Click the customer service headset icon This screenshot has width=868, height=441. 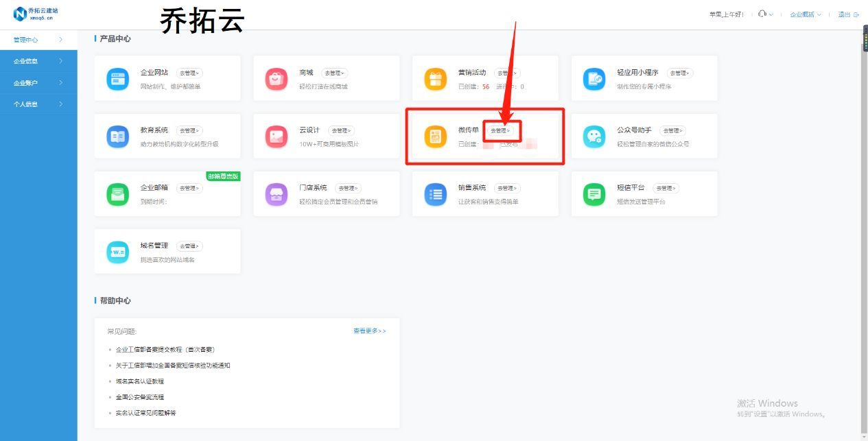click(x=762, y=14)
